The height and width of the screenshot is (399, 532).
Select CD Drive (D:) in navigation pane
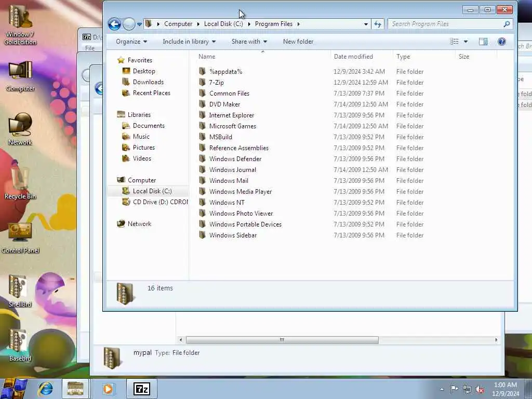(160, 202)
